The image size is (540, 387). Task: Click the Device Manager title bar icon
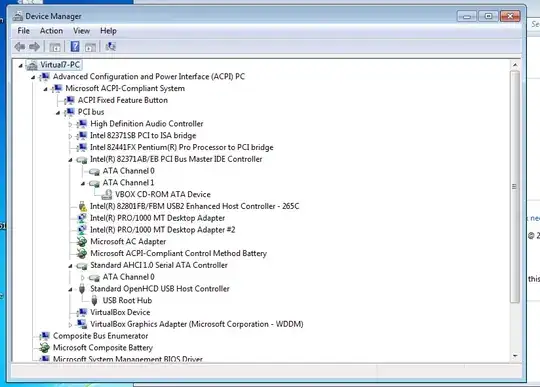pos(18,16)
